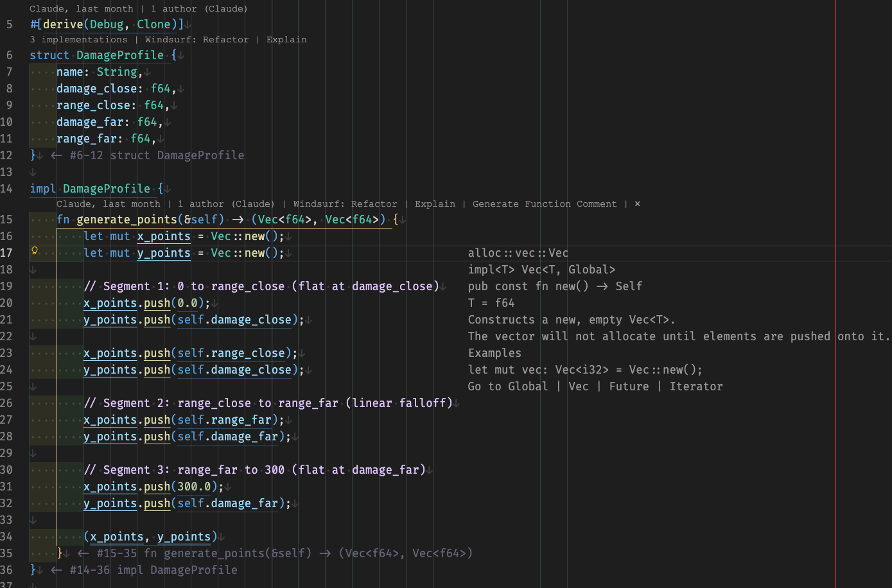
Task: Click Explain above struct DamageProfile
Action: [x=286, y=40]
